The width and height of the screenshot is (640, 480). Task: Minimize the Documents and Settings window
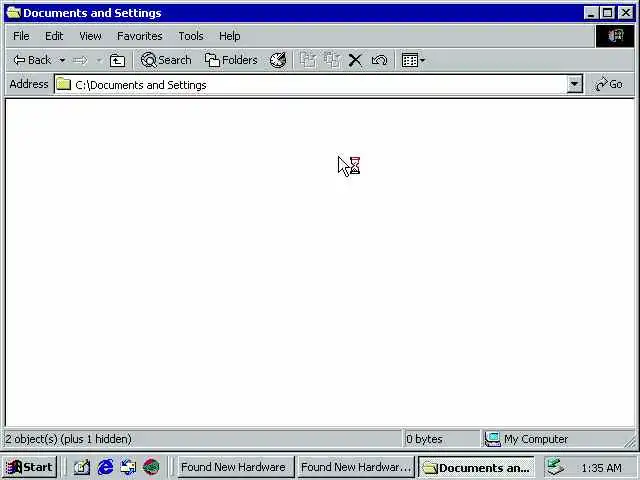[591, 13]
